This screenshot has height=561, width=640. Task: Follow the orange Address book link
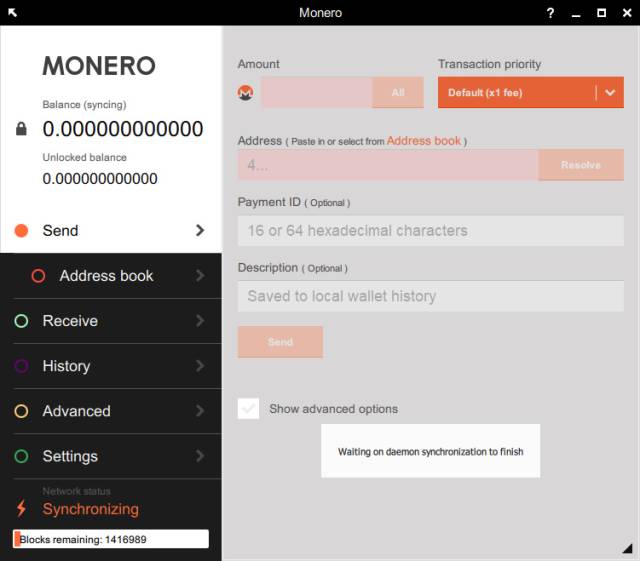point(424,141)
